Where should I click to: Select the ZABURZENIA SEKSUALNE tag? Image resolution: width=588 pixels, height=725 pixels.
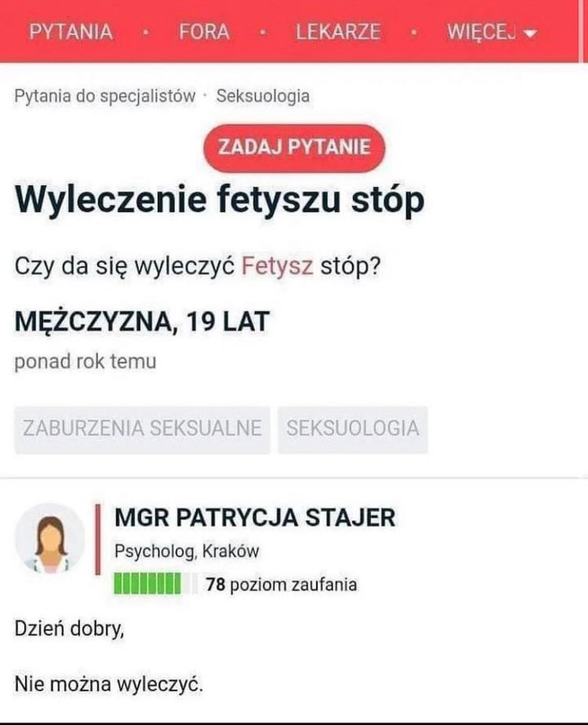point(142,429)
